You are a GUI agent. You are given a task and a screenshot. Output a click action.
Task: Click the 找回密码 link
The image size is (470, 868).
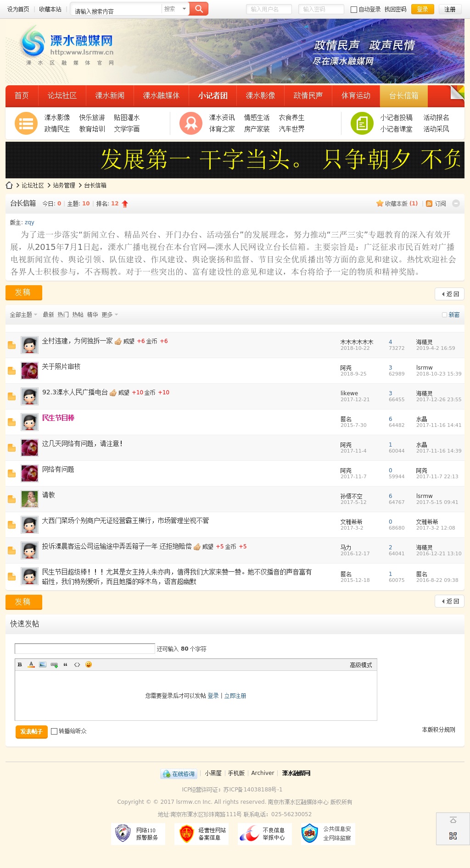point(395,9)
